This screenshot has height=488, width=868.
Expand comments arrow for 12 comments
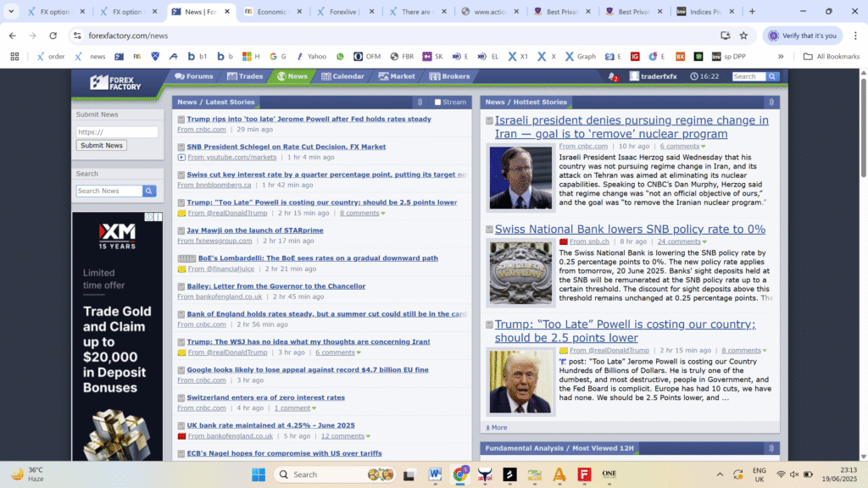point(368,436)
